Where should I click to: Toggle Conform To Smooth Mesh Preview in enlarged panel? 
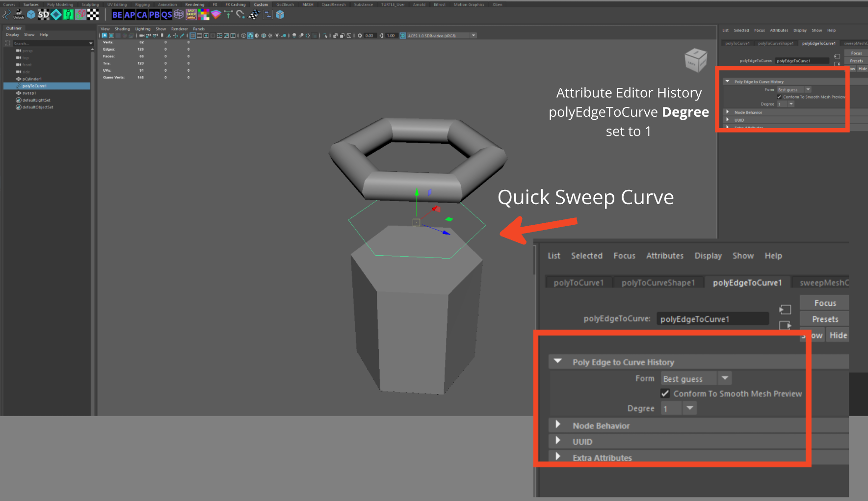665,394
